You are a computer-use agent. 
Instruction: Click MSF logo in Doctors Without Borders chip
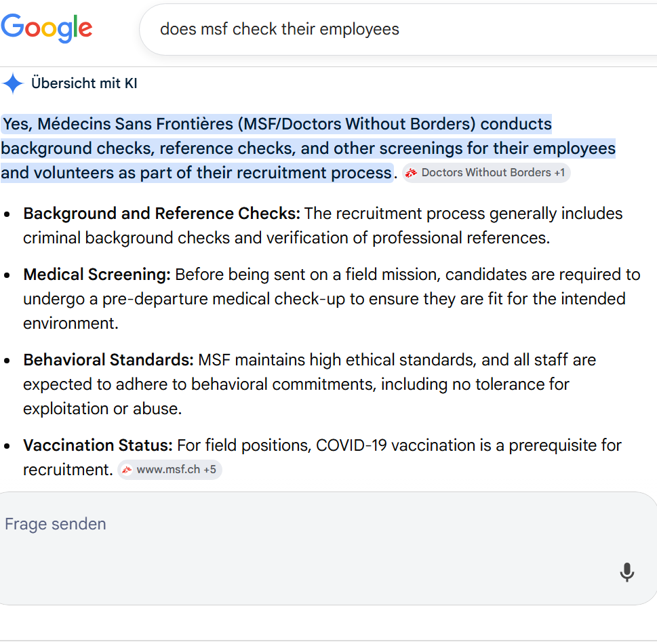click(411, 173)
